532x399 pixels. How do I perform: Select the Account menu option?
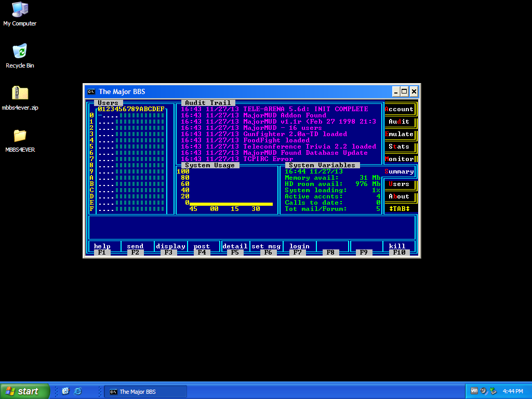point(400,109)
